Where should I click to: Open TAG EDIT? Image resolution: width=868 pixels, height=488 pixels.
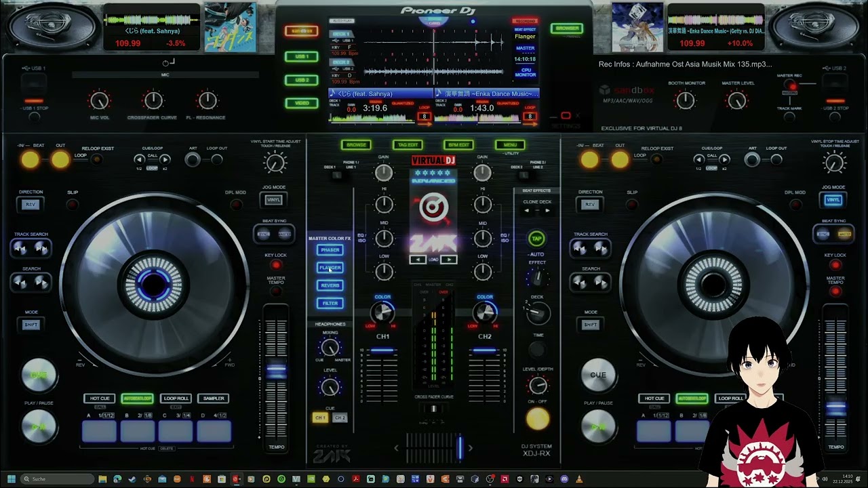coord(408,144)
